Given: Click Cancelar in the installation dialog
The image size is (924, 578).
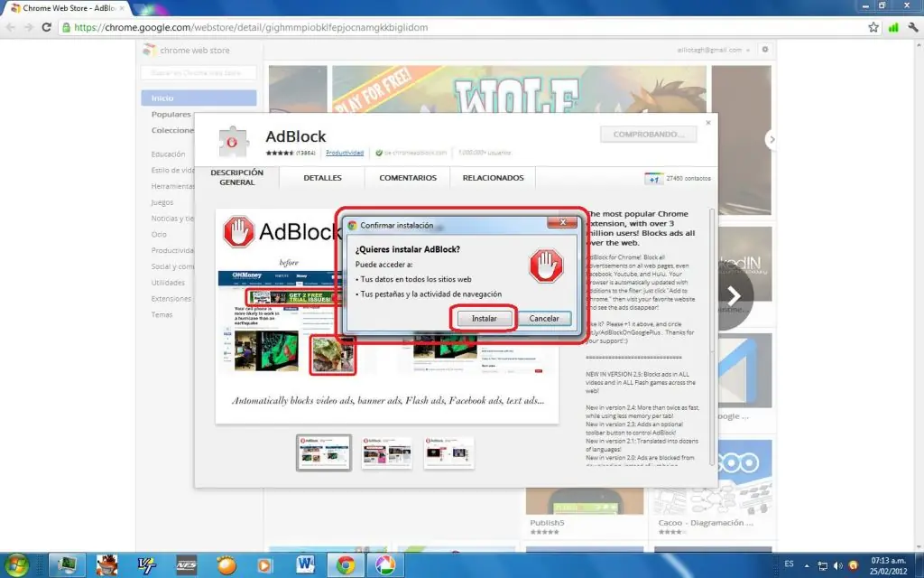Looking at the screenshot, I should (x=545, y=318).
